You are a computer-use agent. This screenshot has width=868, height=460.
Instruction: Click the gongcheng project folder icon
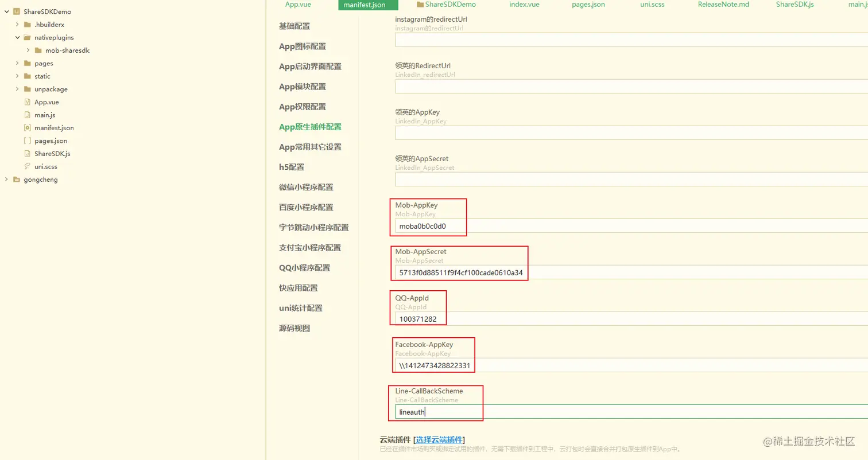click(x=16, y=180)
